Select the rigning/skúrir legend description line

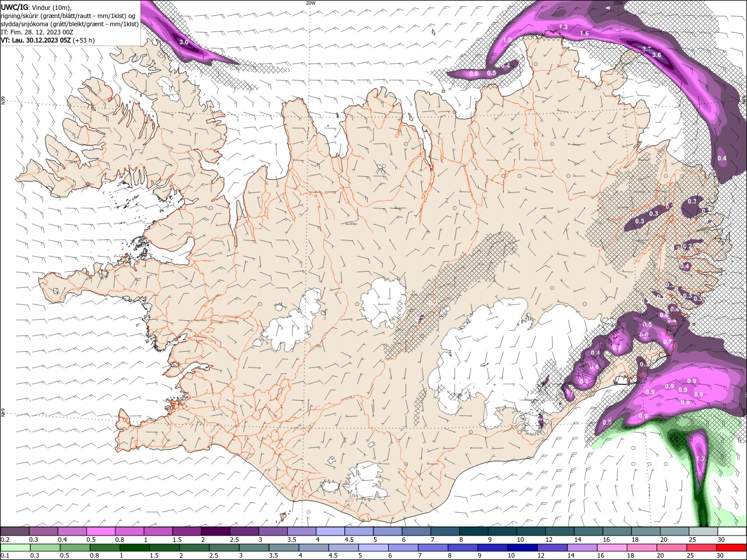[x=69, y=15]
